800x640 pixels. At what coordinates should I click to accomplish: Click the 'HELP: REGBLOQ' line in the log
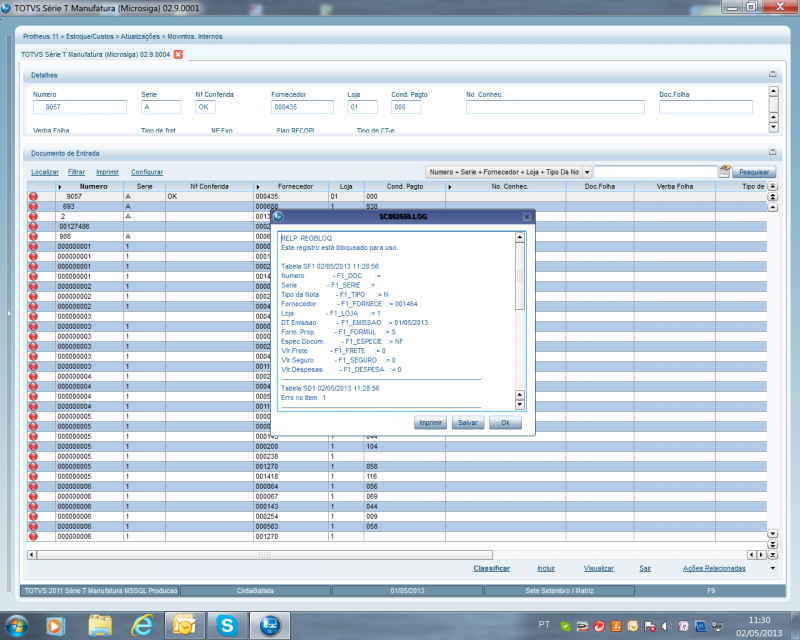pyautogui.click(x=306, y=238)
